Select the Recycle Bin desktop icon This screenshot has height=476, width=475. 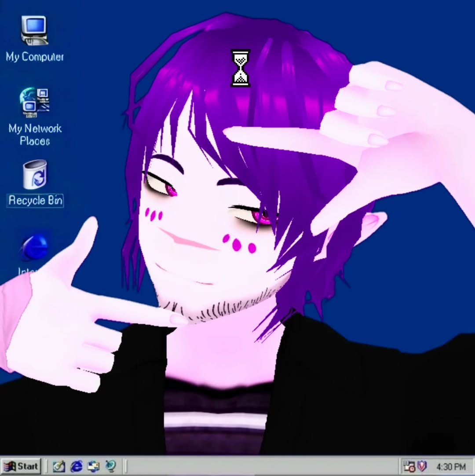[35, 174]
